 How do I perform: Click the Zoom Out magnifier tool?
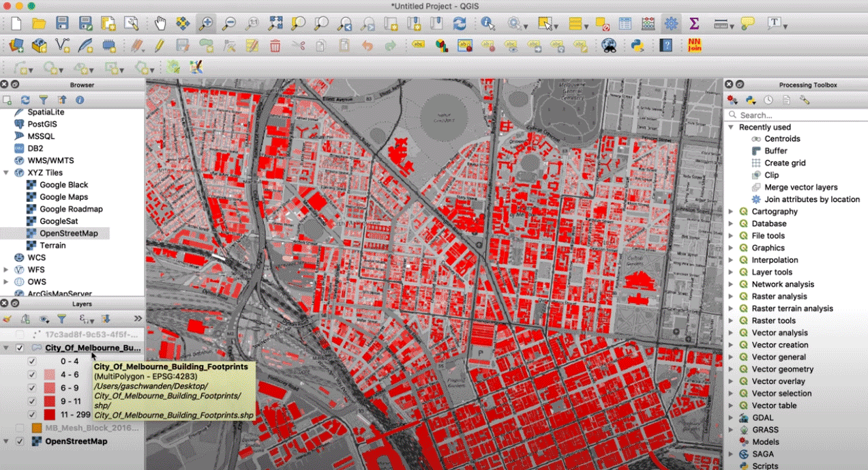click(x=228, y=24)
